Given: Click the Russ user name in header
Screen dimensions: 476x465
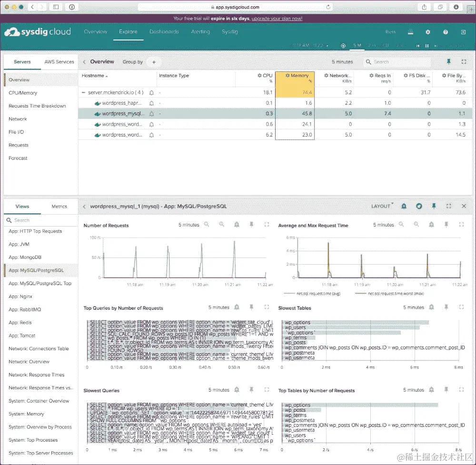Looking at the screenshot, I should pos(390,32).
